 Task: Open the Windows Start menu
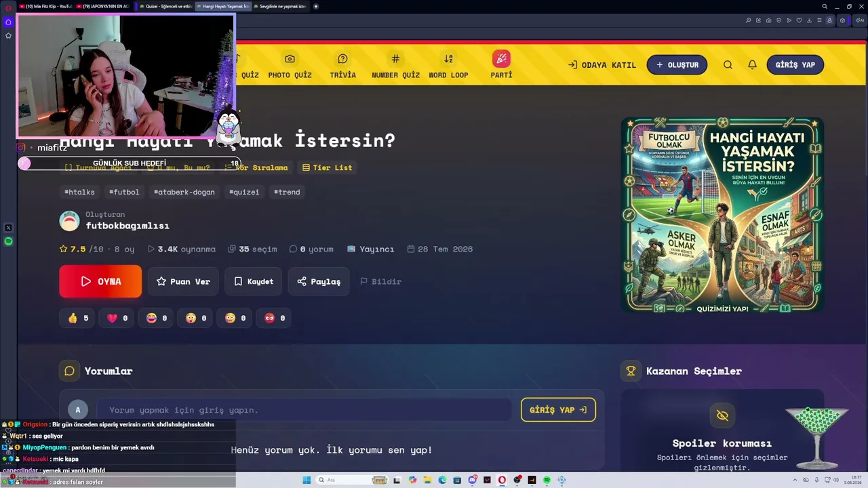pos(307,480)
